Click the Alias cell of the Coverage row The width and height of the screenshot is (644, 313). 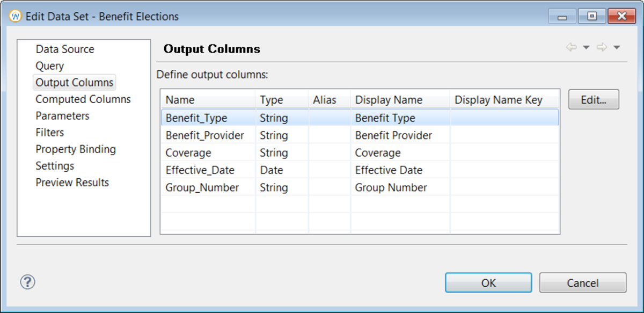click(330, 152)
